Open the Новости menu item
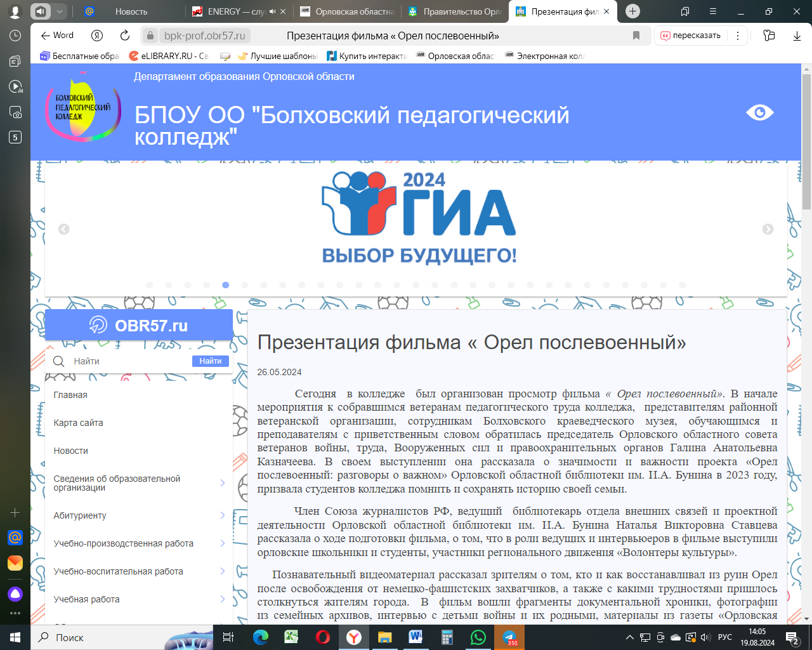812x650 pixels. [x=71, y=451]
